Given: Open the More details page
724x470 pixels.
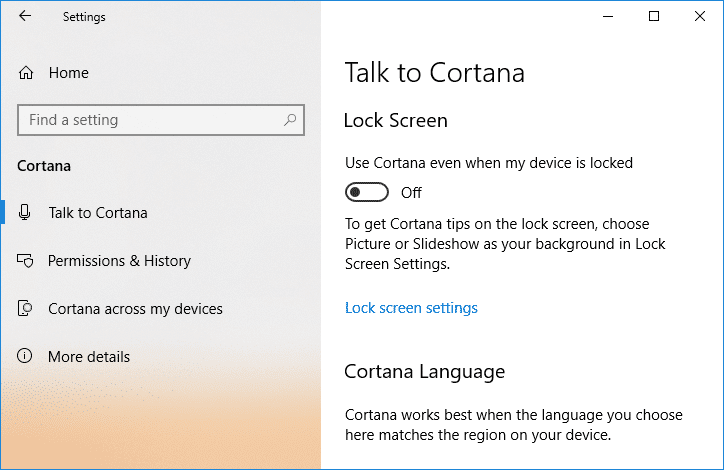Looking at the screenshot, I should [89, 357].
